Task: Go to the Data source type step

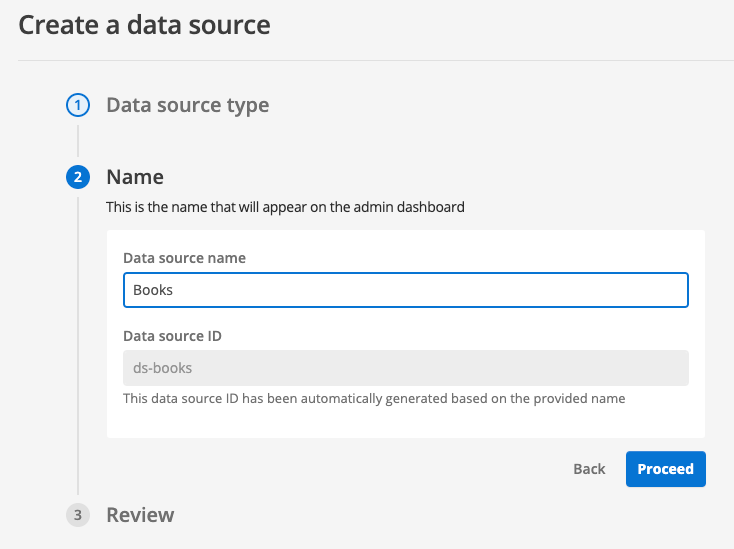Action: point(187,105)
